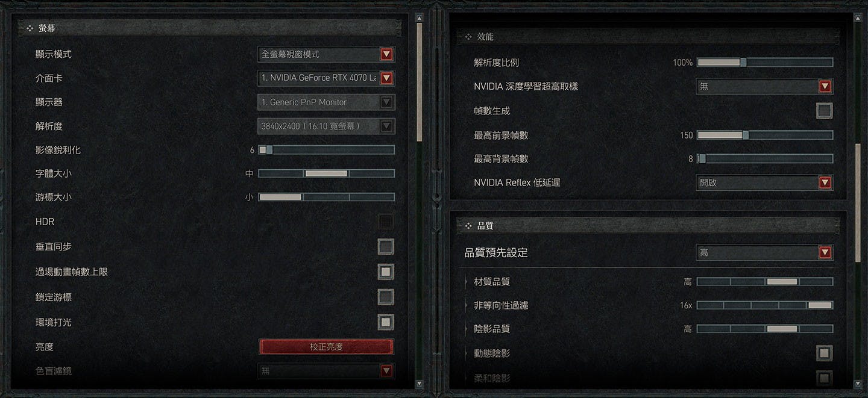Toggle the 幀數生成 checkbox

(825, 111)
